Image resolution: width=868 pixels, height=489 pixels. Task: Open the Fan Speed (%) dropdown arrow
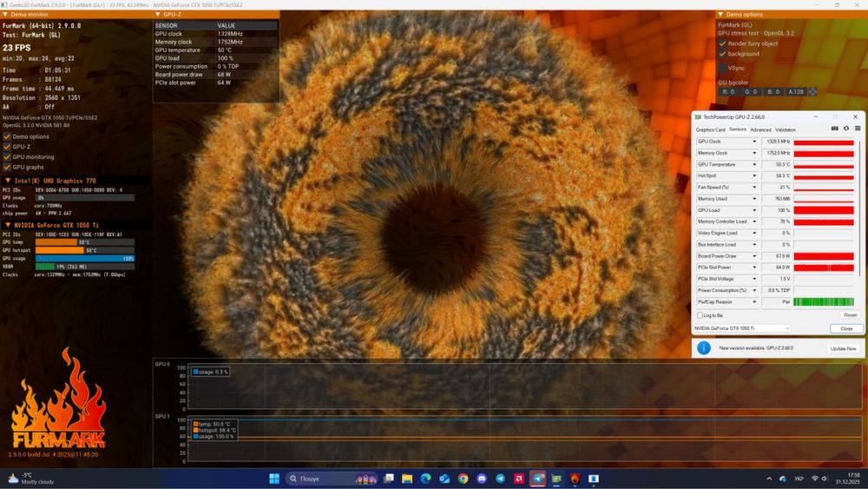(x=754, y=188)
